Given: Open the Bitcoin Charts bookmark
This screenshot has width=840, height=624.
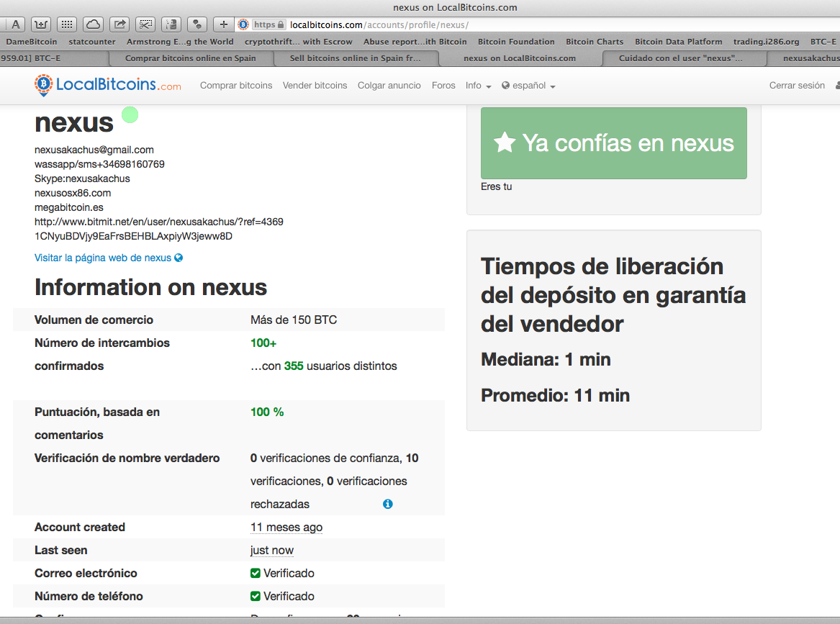Looking at the screenshot, I should pos(595,42).
